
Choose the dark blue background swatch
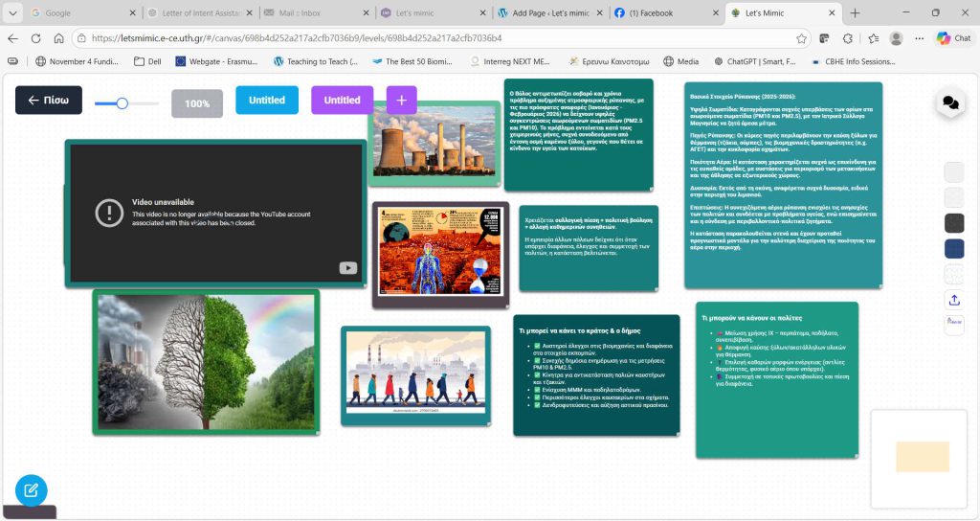pyautogui.click(x=953, y=249)
